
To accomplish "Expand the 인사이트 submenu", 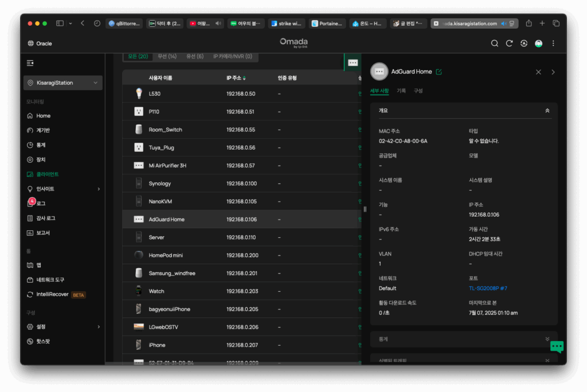I will (99, 189).
